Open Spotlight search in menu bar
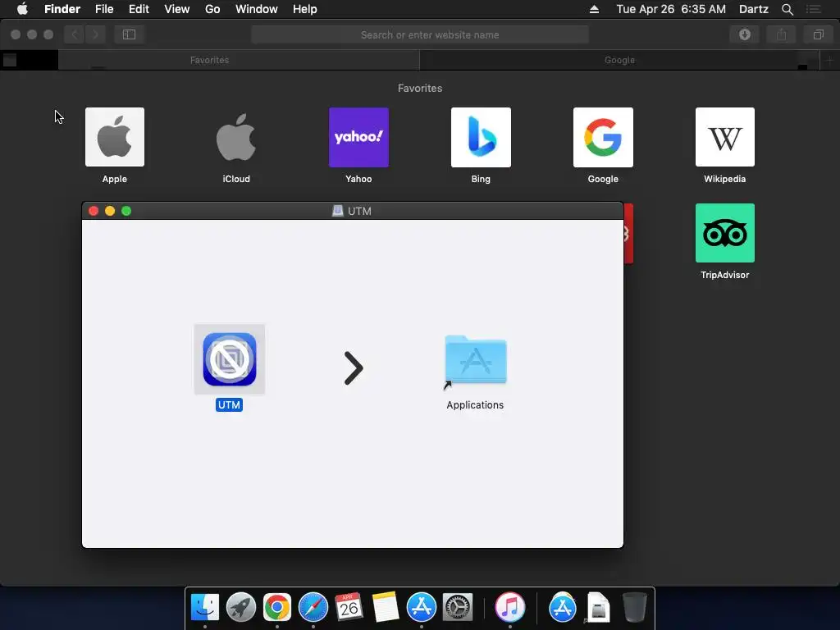The width and height of the screenshot is (840, 630). pos(787,9)
